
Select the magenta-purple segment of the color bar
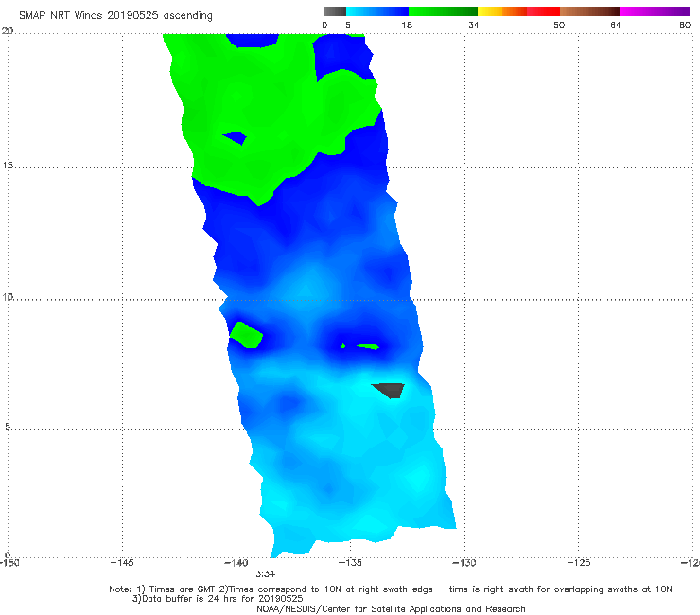click(655, 11)
